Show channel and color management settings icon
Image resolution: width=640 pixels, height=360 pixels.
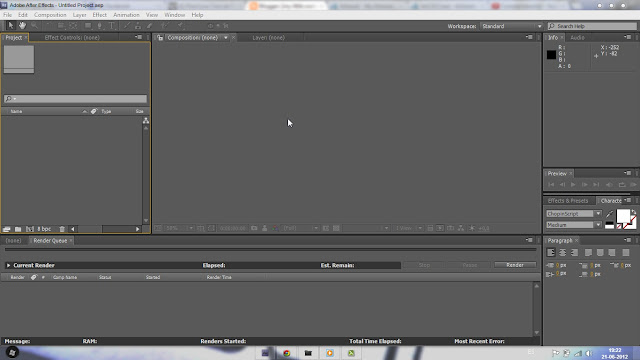(x=275, y=228)
